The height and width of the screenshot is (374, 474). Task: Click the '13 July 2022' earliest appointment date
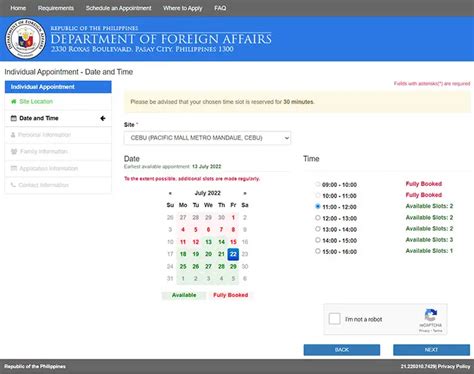(x=207, y=166)
